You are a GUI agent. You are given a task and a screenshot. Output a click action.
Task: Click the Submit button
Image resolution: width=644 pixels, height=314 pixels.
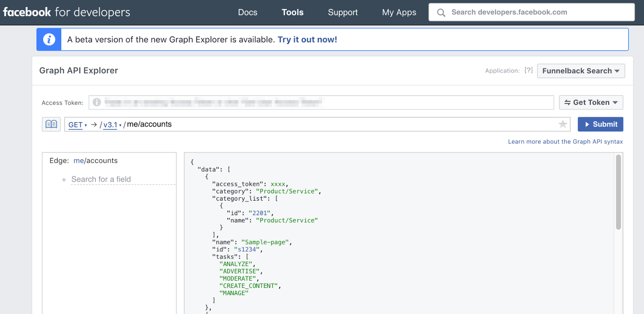point(601,124)
